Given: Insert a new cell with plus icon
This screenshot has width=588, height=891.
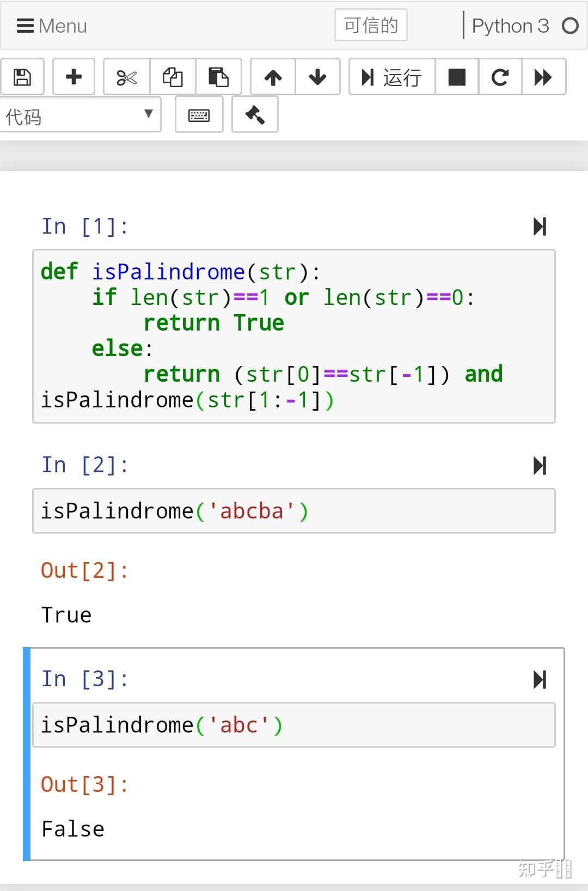Looking at the screenshot, I should click(73, 77).
